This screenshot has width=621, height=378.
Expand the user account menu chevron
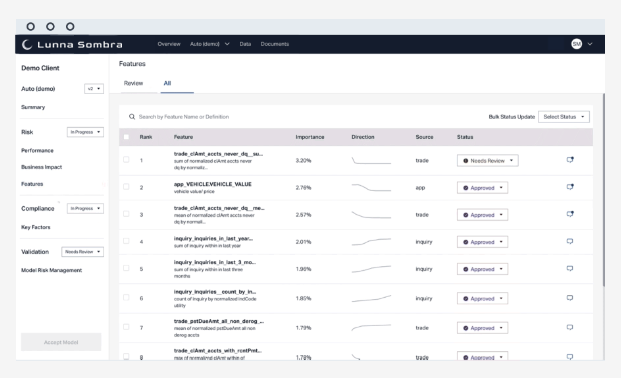pos(590,44)
